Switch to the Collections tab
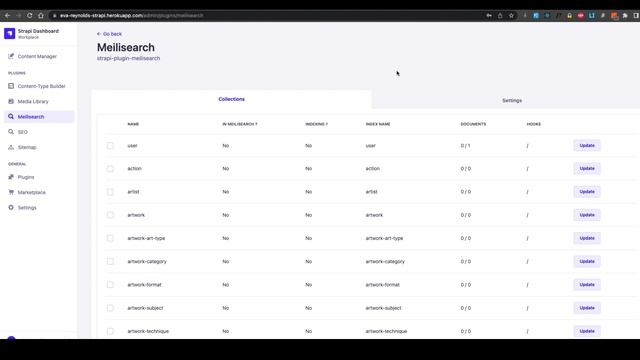 (x=231, y=99)
